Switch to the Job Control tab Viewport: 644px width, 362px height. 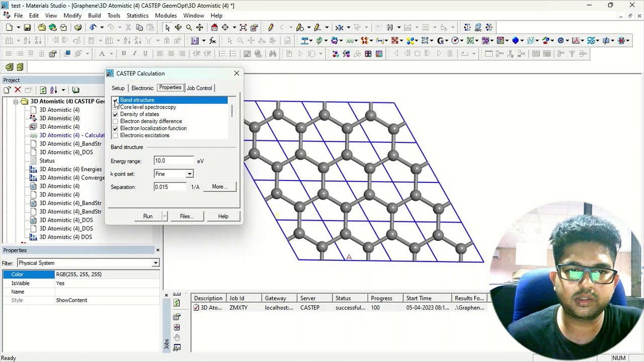click(199, 88)
